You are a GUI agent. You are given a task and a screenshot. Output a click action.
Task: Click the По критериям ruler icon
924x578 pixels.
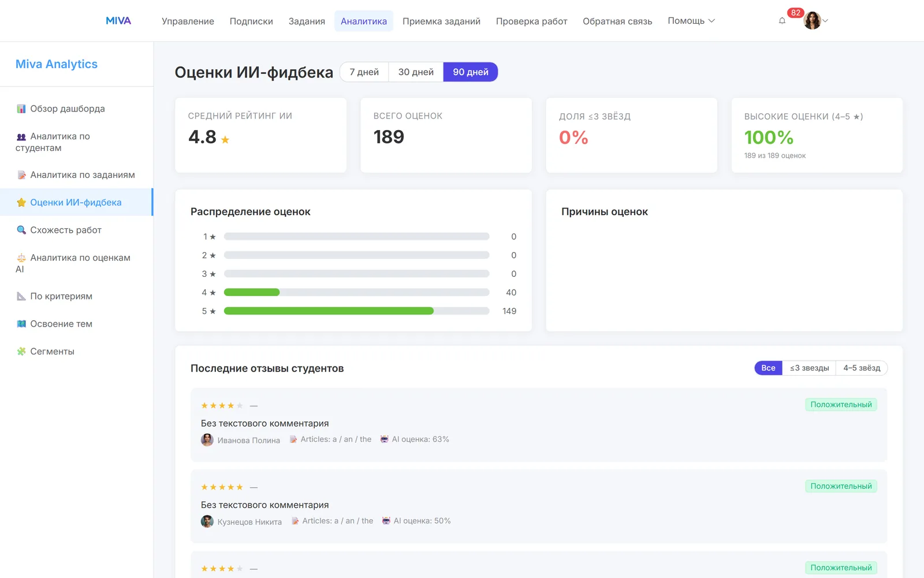[21, 296]
